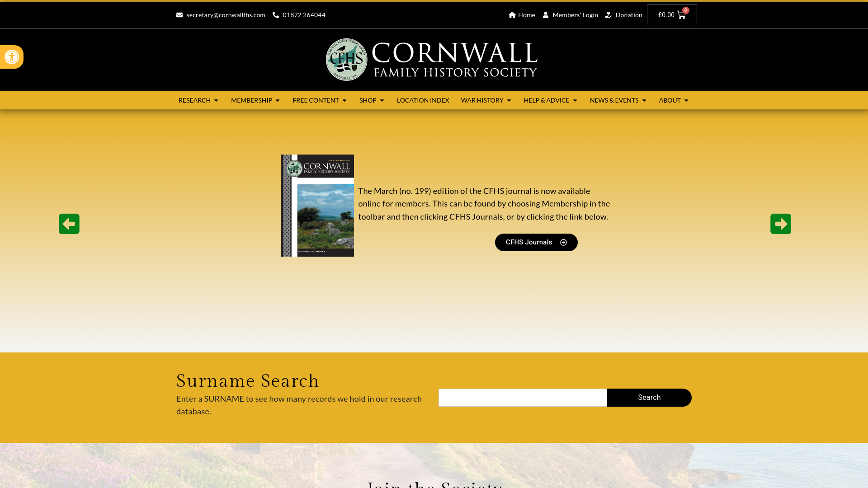The height and width of the screenshot is (488, 868).
Task: Expand the War History menu caret
Action: 509,101
